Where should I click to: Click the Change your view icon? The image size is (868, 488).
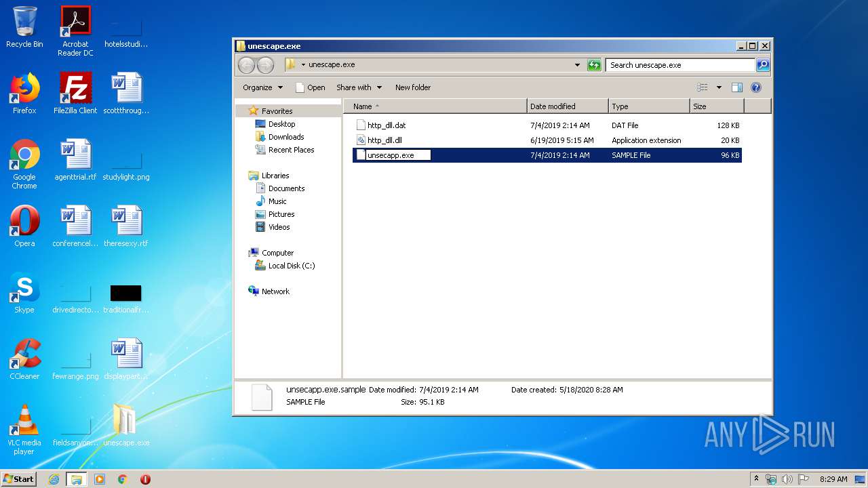pyautogui.click(x=703, y=87)
